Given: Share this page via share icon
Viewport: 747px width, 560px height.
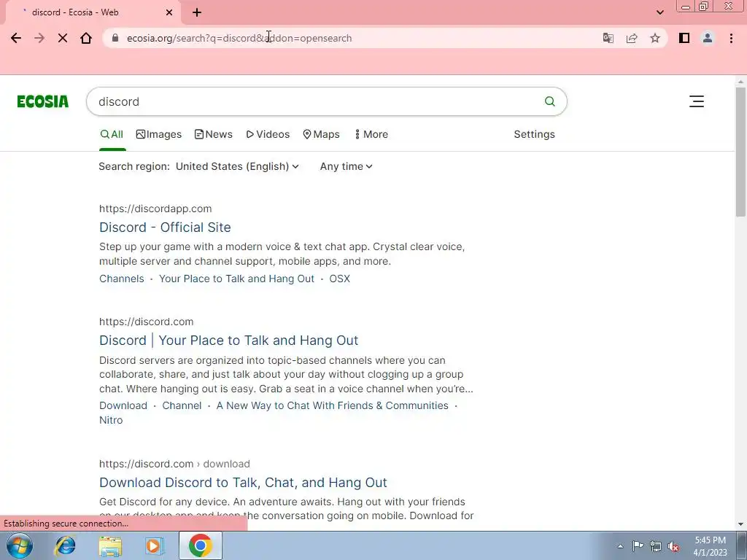Looking at the screenshot, I should point(632,38).
